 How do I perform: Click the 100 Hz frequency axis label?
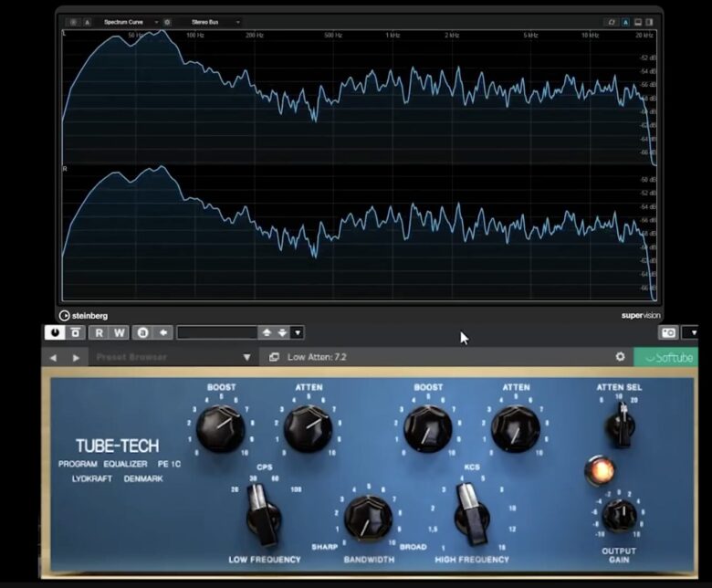[195, 35]
